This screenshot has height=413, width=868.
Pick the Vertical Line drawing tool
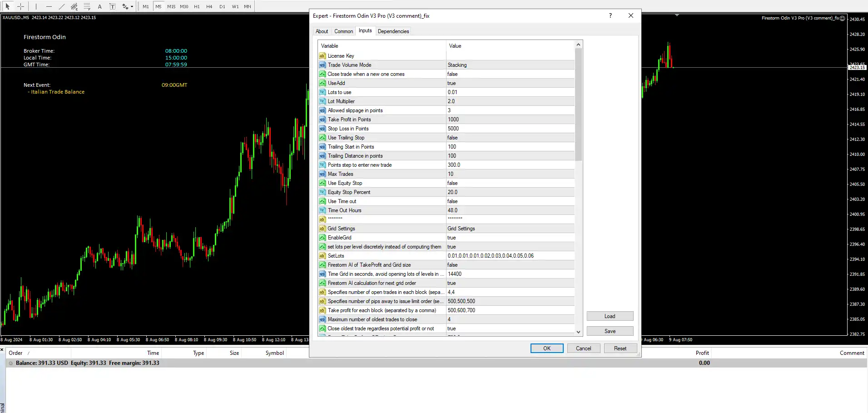36,6
